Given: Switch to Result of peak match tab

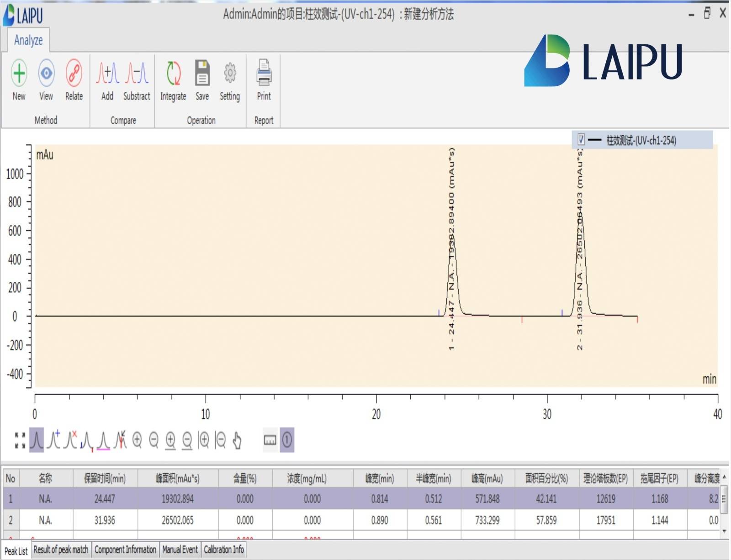Looking at the screenshot, I should [x=61, y=549].
